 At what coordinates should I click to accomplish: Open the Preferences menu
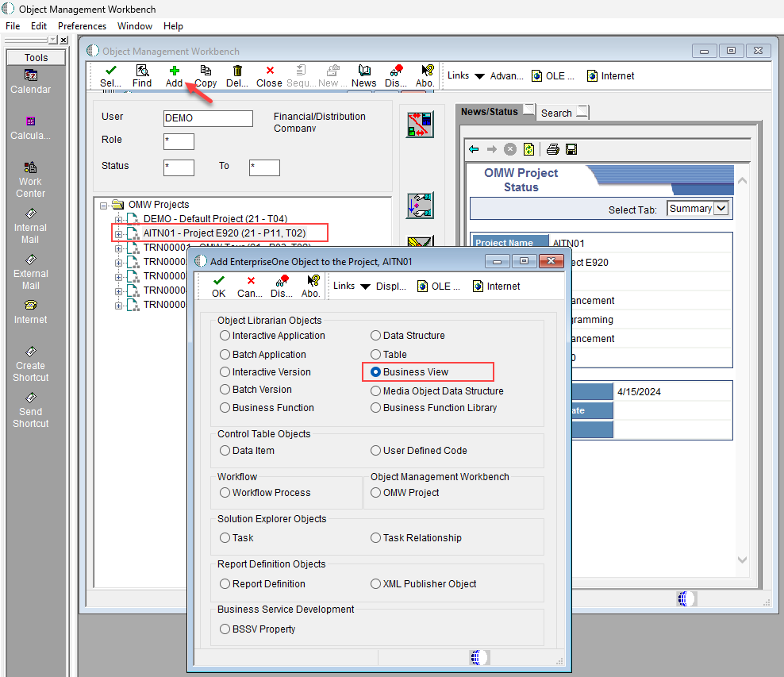(x=82, y=26)
